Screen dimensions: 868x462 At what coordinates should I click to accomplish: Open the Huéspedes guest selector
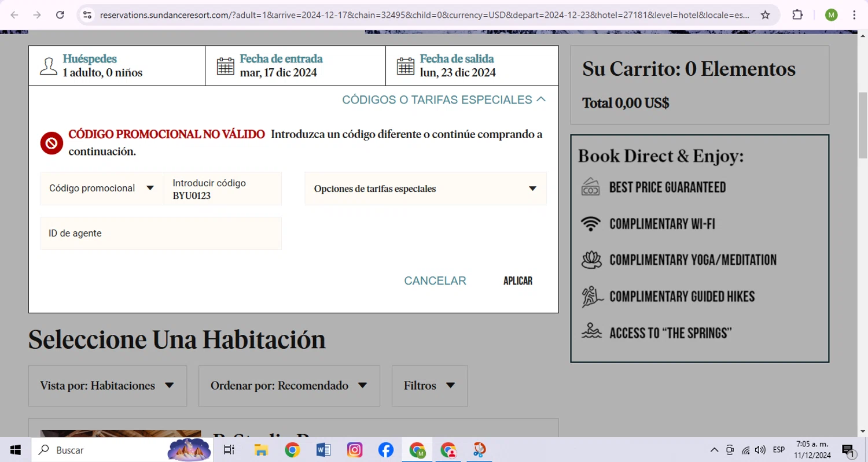[x=117, y=66]
